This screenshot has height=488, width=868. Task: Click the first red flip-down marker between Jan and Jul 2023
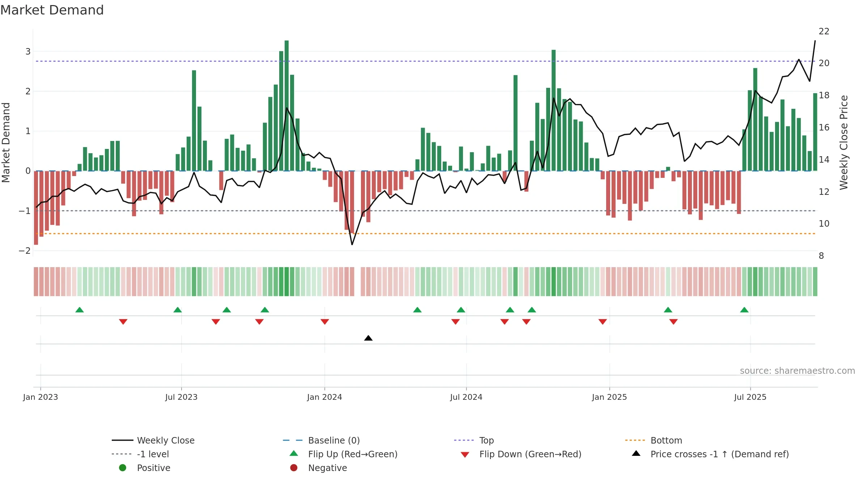coord(123,322)
